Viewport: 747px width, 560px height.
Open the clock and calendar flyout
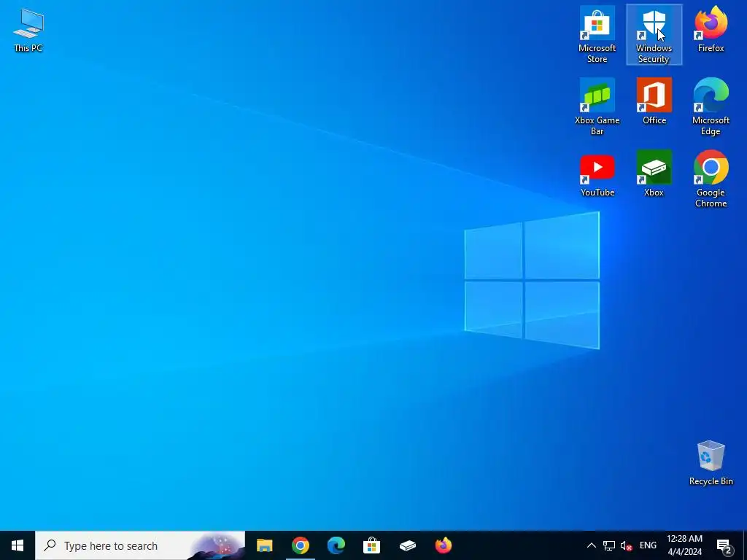click(x=684, y=545)
